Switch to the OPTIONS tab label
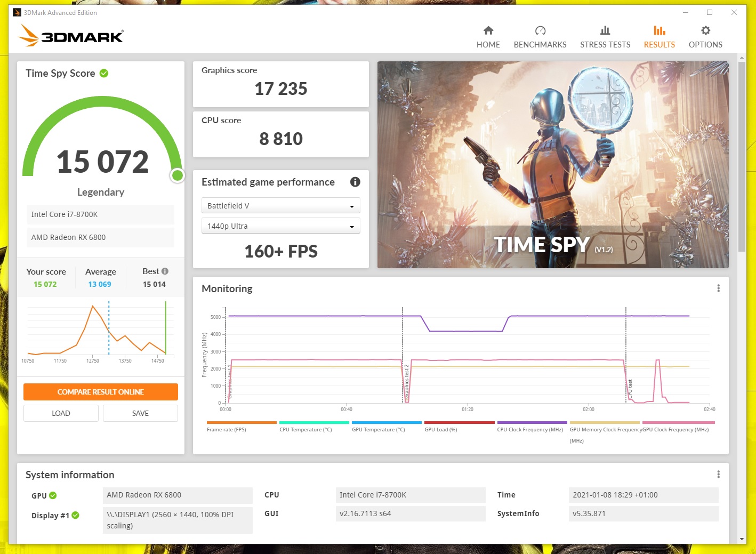Image resolution: width=756 pixels, height=554 pixels. 705,45
